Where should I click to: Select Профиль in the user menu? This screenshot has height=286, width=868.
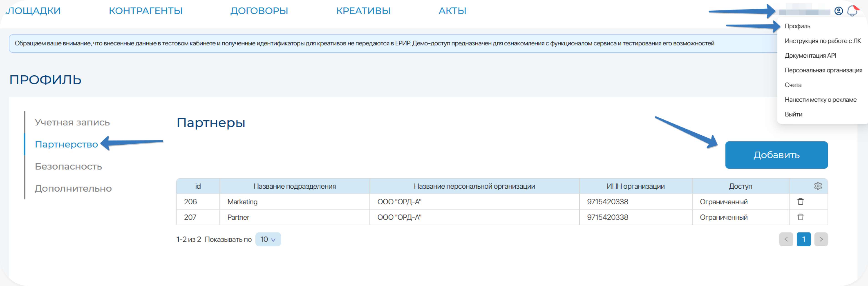point(797,26)
